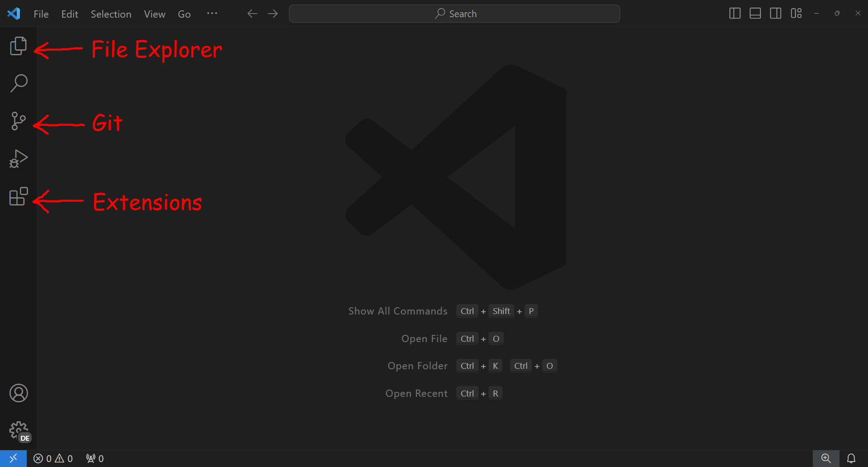Open the File Explorer sidebar icon
The height and width of the screenshot is (467, 868).
tap(18, 45)
